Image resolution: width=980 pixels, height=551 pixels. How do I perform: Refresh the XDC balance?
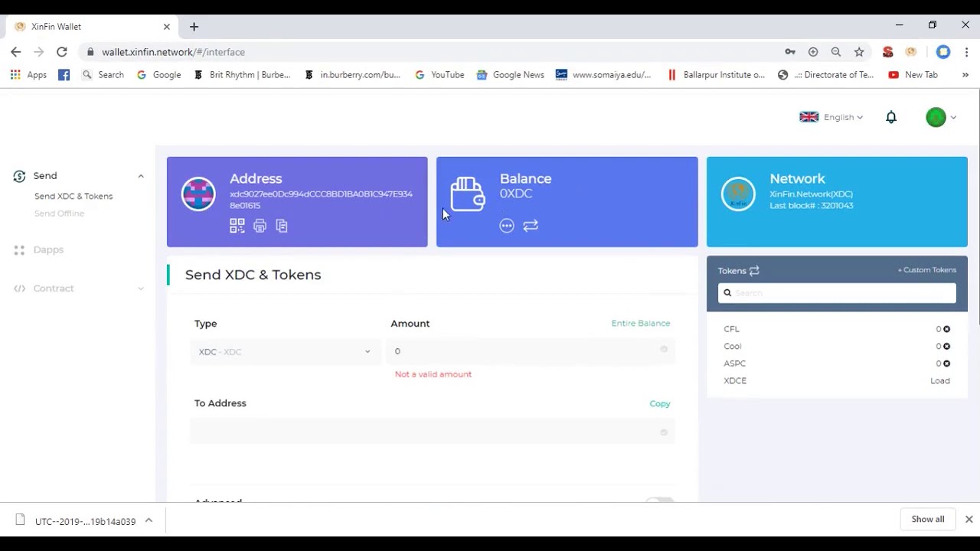point(531,226)
